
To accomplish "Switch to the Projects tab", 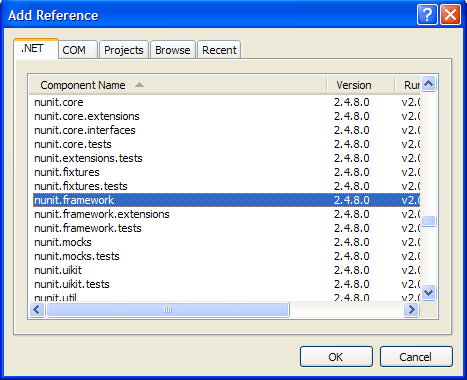I will 124,50.
